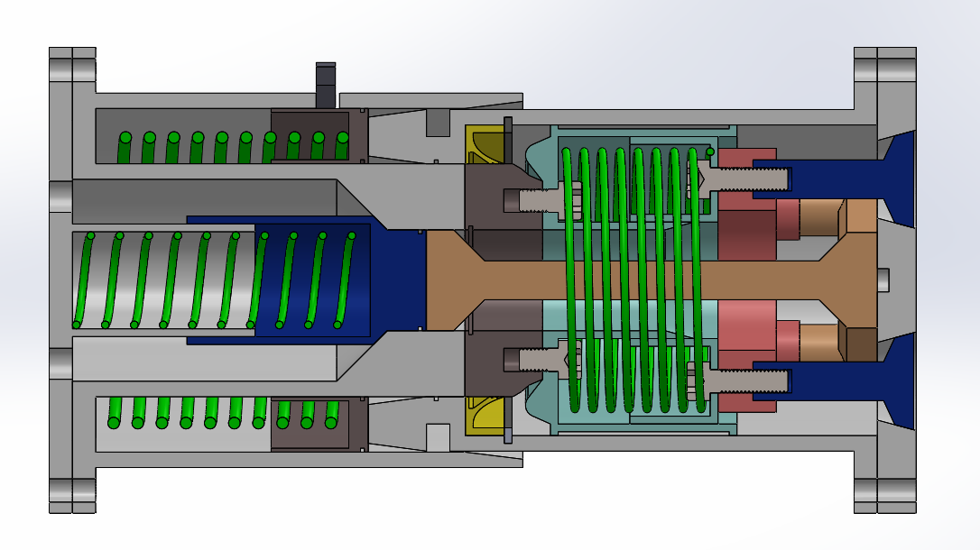Viewport: 980px width, 550px height.
Task: Pick the upper long gray screw near red block
Action: (x=739, y=179)
